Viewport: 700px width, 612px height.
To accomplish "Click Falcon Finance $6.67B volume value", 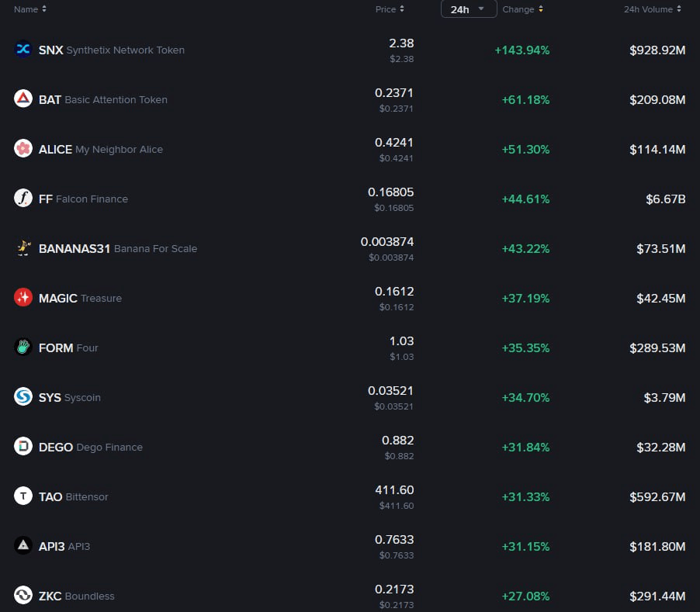I will click(665, 199).
